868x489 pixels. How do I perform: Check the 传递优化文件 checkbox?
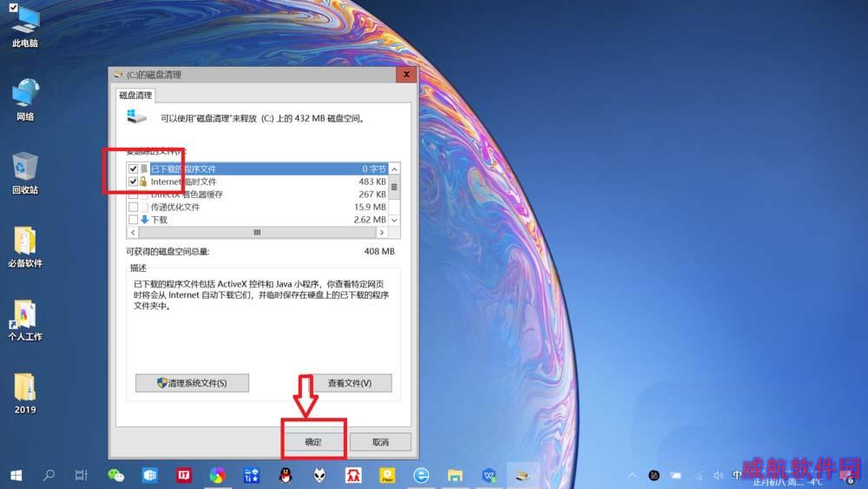pyautogui.click(x=133, y=207)
